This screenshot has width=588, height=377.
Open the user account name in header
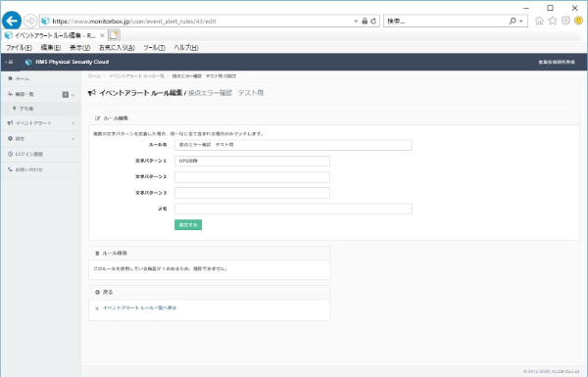[557, 63]
